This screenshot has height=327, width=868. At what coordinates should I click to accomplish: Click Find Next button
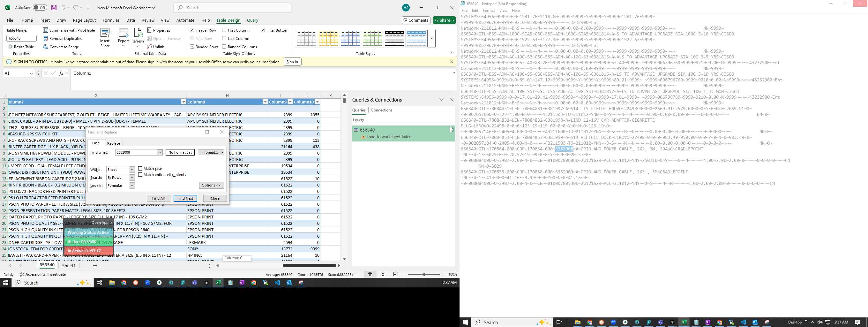[x=185, y=198]
